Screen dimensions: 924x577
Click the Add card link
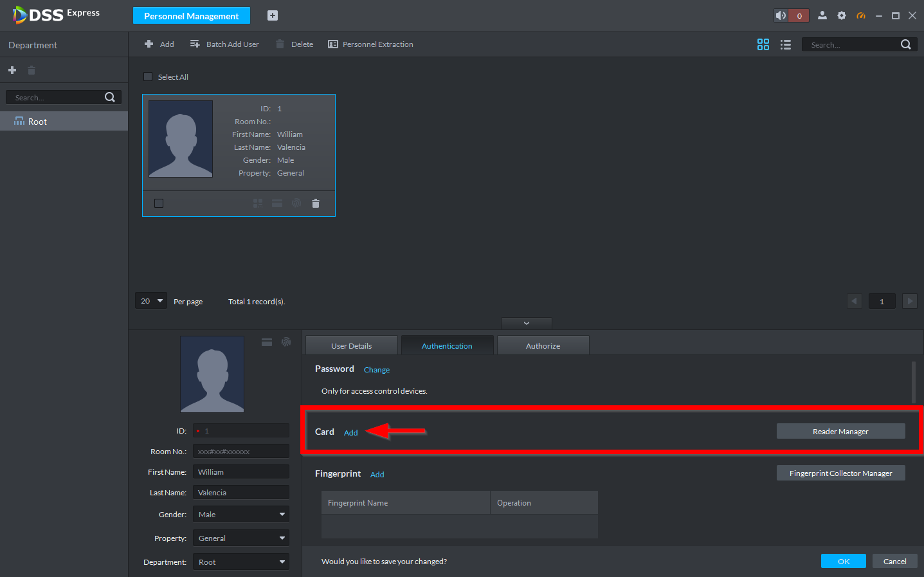351,433
